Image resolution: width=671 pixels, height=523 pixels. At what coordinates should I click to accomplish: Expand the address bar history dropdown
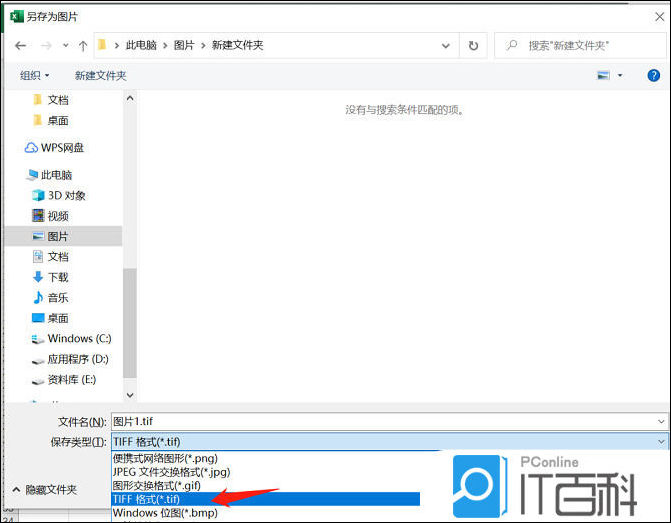tap(445, 45)
